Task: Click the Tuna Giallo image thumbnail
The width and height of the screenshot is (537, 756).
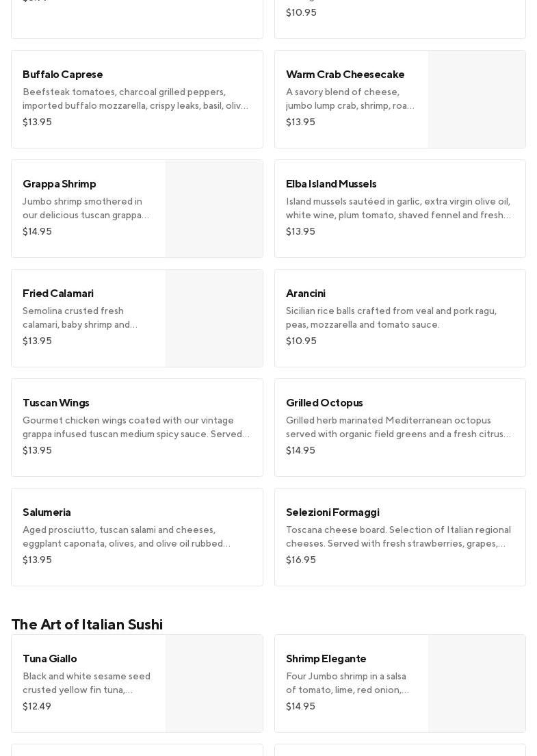Action: 214,683
